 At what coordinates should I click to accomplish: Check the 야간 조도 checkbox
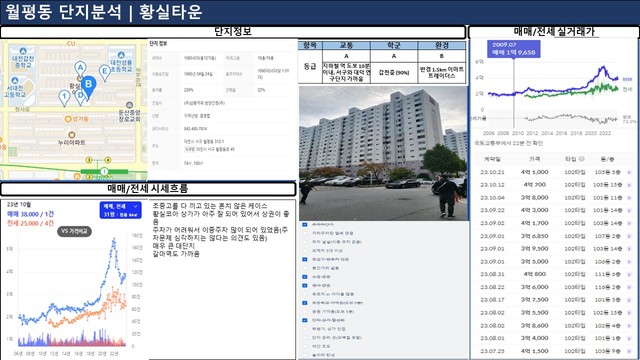(x=305, y=346)
